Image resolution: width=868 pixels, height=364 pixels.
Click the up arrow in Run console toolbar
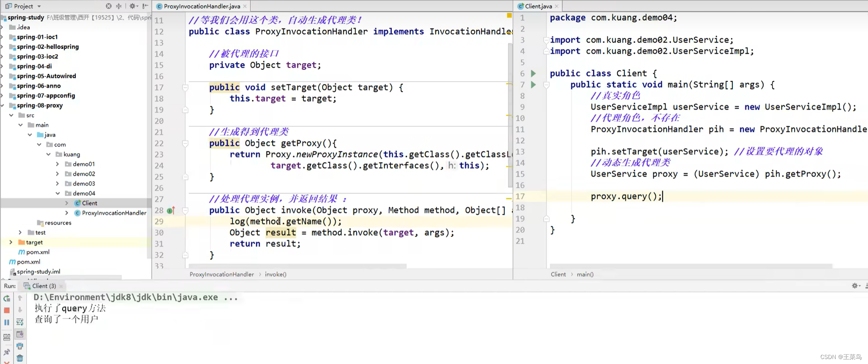pyautogui.click(x=20, y=298)
